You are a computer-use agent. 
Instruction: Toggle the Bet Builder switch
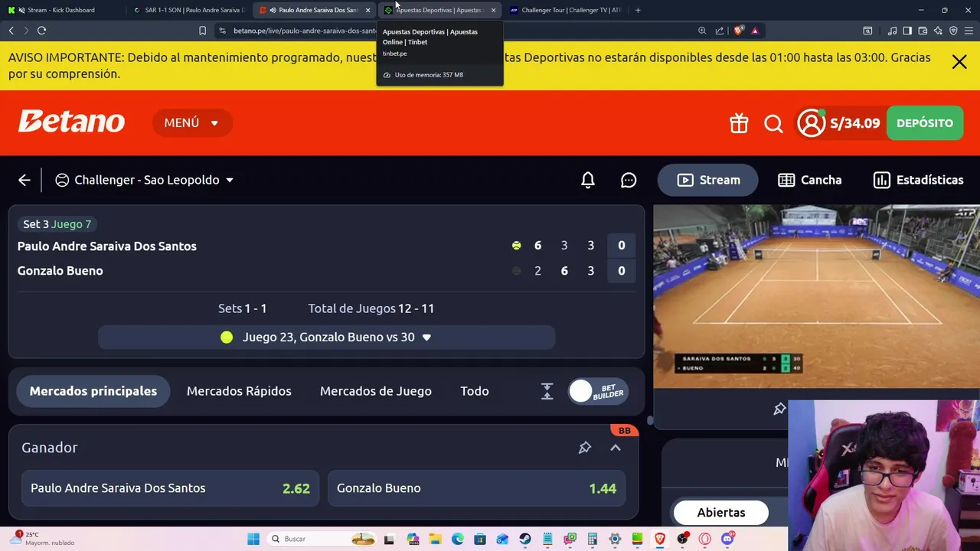[598, 391]
